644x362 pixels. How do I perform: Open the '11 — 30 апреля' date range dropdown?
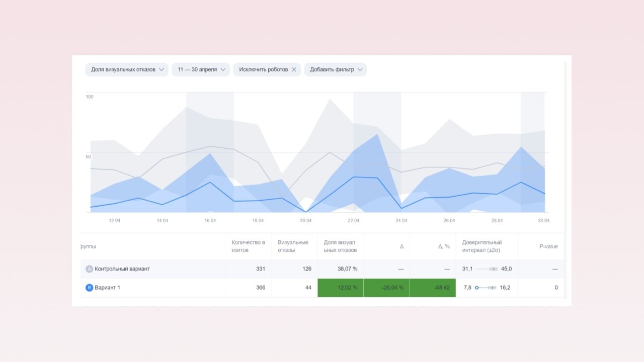click(201, 70)
